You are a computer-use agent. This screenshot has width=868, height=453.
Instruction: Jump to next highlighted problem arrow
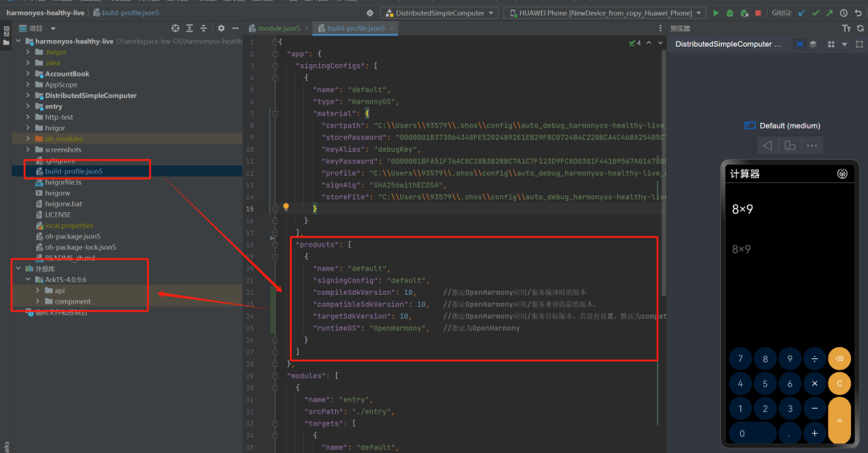pyautogui.click(x=660, y=43)
